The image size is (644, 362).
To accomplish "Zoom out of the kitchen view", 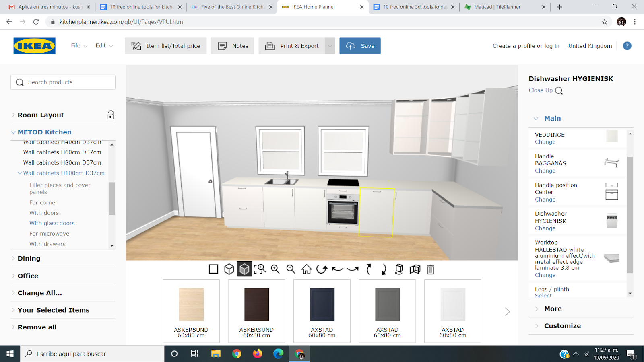I will (291, 269).
